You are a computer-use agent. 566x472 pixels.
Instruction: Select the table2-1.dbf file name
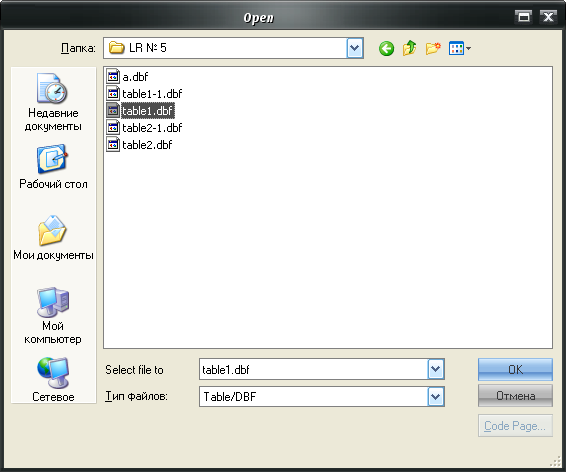tap(152, 128)
